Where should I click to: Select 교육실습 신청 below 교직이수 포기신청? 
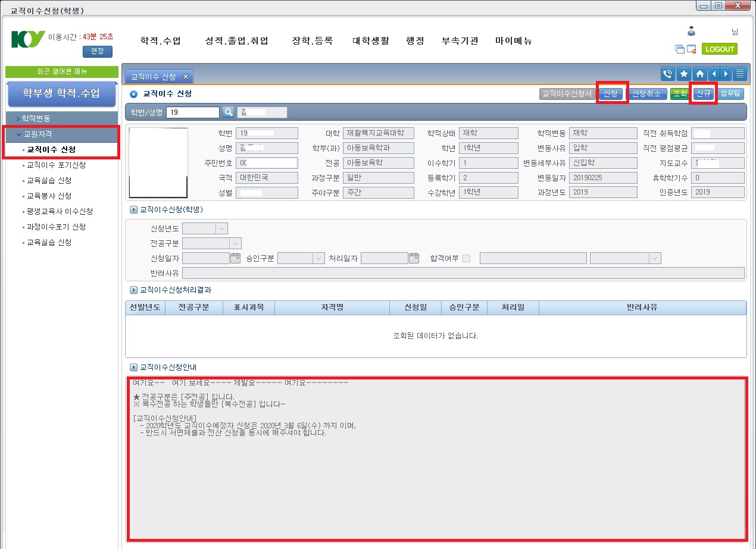[x=49, y=180]
